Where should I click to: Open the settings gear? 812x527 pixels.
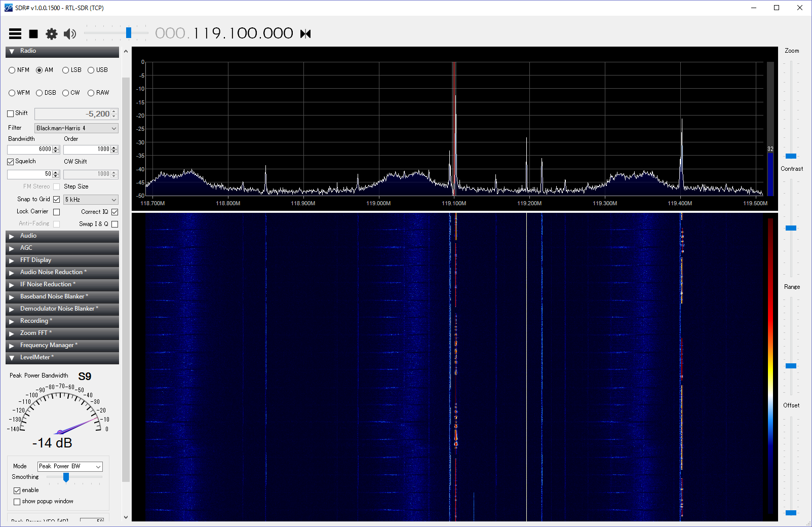point(51,33)
